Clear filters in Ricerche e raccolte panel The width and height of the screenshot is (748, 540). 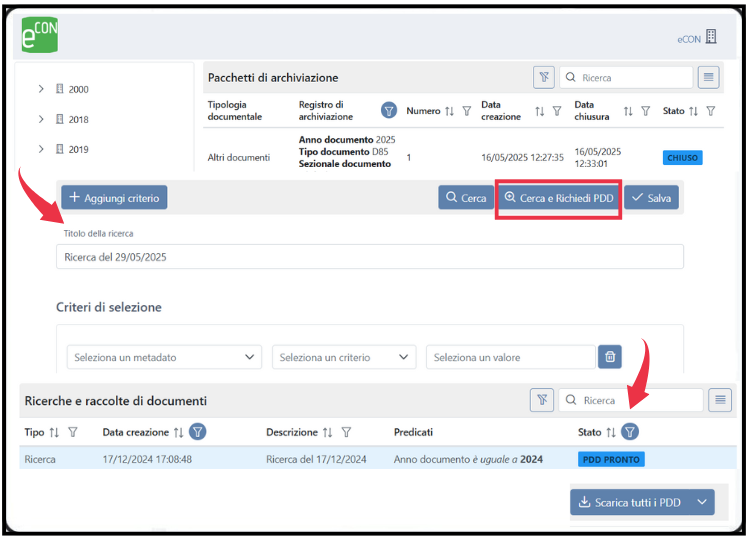pyautogui.click(x=541, y=400)
